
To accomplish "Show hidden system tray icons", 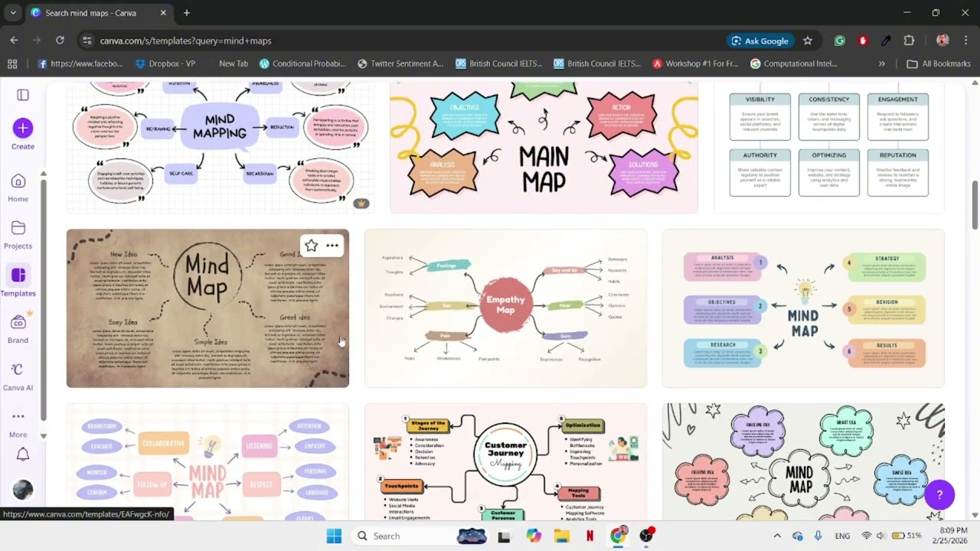I will [777, 536].
